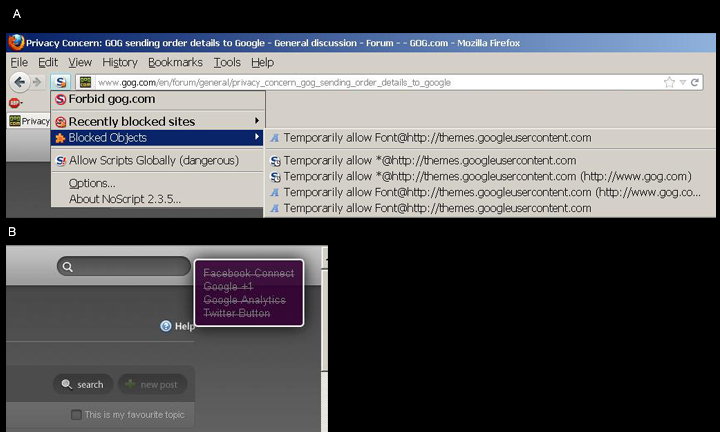
Task: Temporarily allow *@themes.googleusercontent.com without gog.com suffix
Action: [x=489, y=161]
